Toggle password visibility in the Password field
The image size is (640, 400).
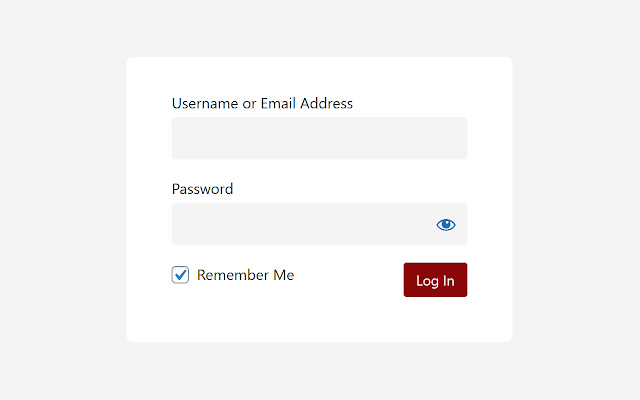(x=446, y=225)
